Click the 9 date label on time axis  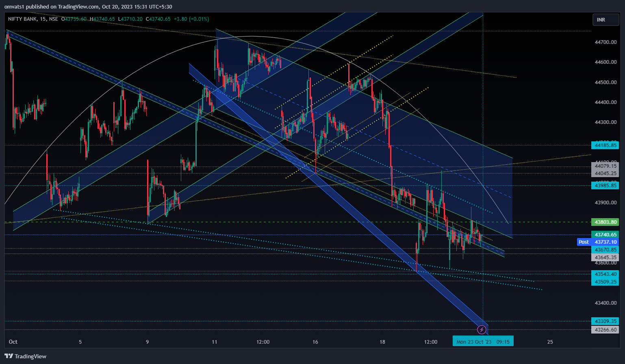pyautogui.click(x=147, y=342)
